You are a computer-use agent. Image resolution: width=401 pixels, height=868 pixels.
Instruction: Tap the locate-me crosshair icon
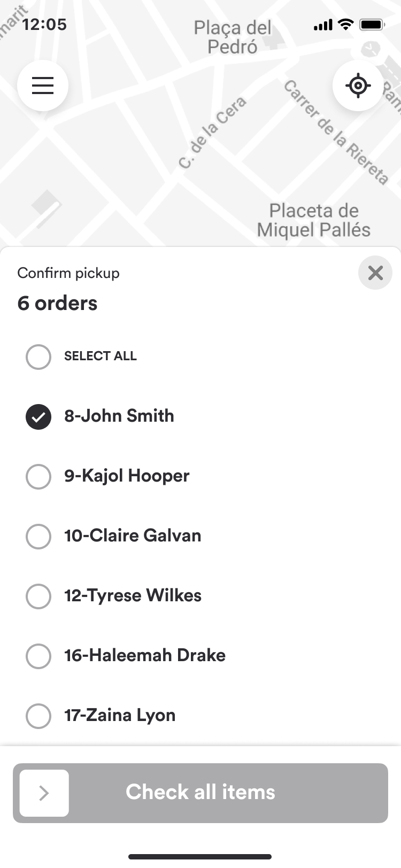click(358, 86)
